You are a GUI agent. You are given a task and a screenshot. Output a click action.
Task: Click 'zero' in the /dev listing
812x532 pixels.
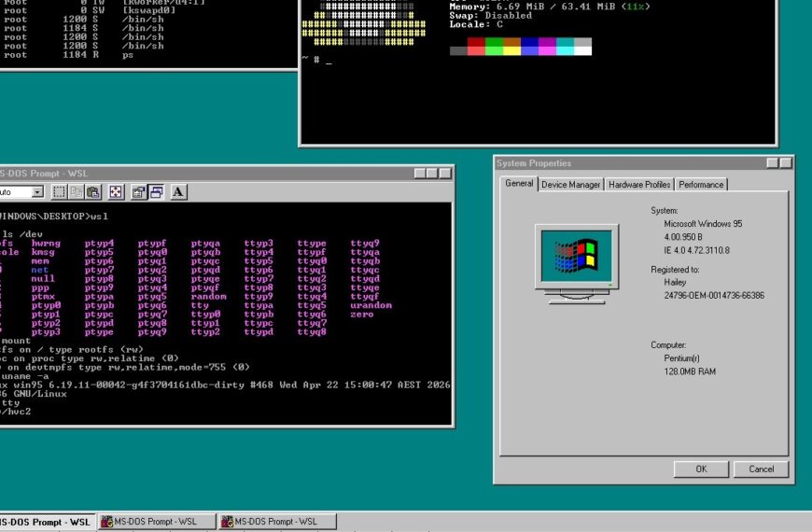[361, 314]
